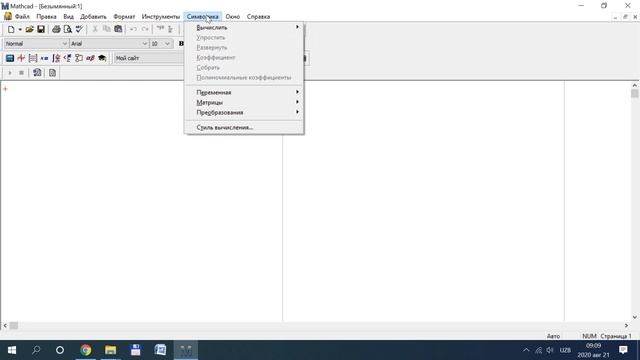Click the UZB language indicator

click(x=565, y=350)
